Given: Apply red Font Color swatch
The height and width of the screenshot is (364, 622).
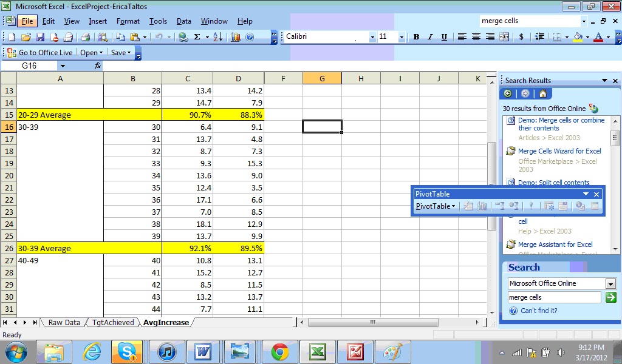Looking at the screenshot, I should (x=598, y=37).
